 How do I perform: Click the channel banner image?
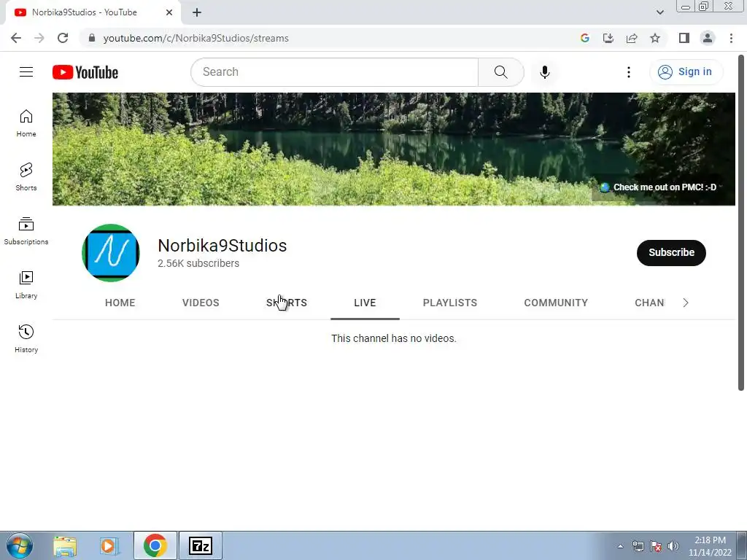(x=393, y=149)
